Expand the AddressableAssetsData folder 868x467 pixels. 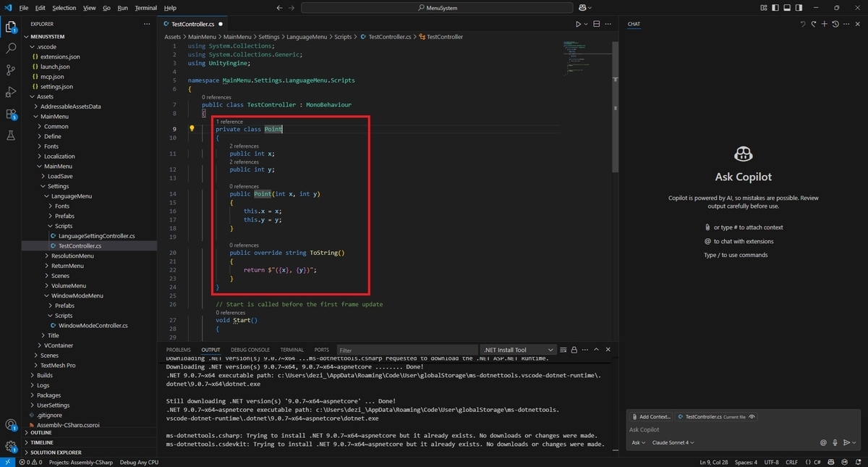click(x=71, y=106)
